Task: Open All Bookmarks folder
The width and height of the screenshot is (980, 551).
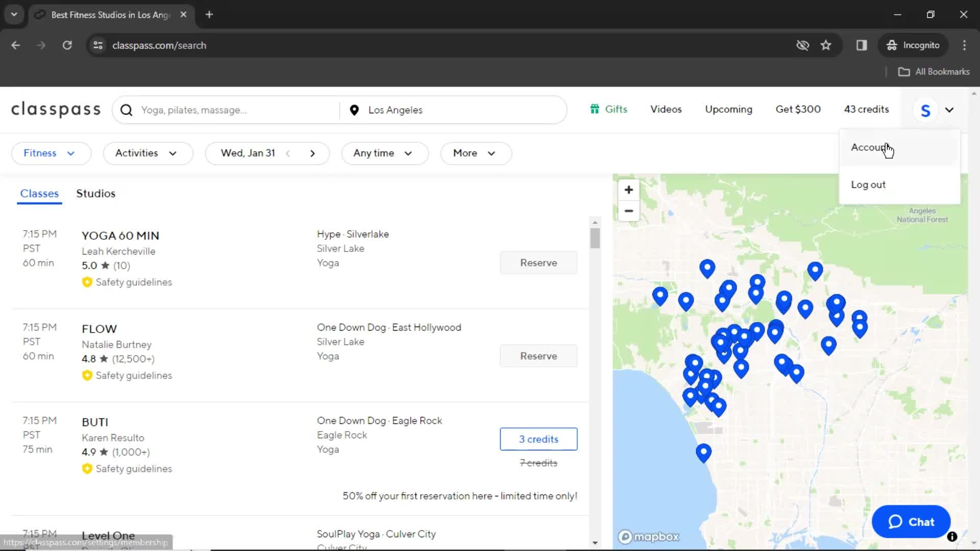Action: click(x=934, y=72)
